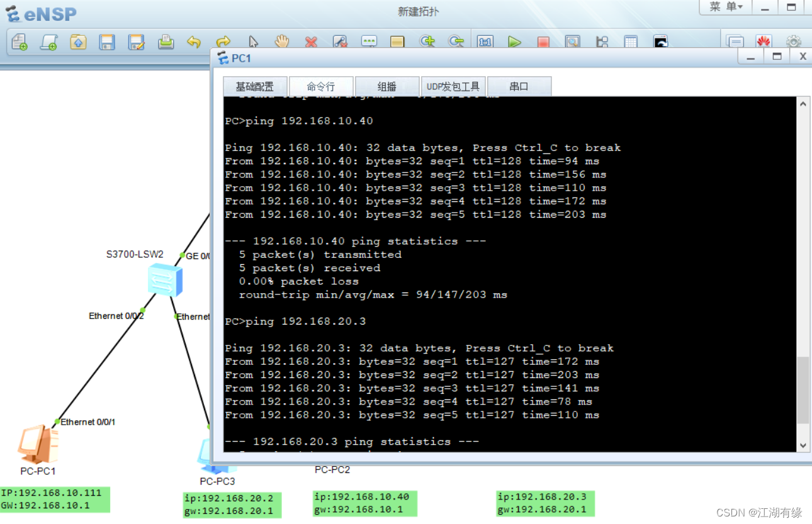
Task: Click the Open CLI terminal icon
Action: (x=660, y=42)
